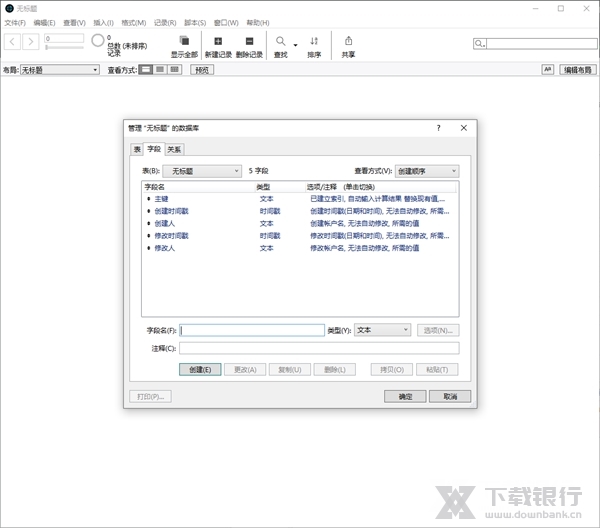The height and width of the screenshot is (528, 600).
Task: Toggle the 选项/注释 column header
Action: tap(380, 187)
